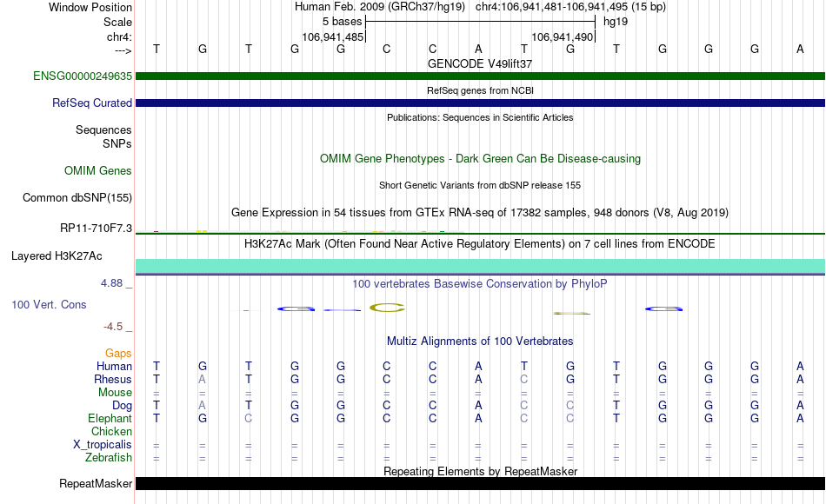Open the OMIM Gene Phenotypes title

(x=480, y=158)
